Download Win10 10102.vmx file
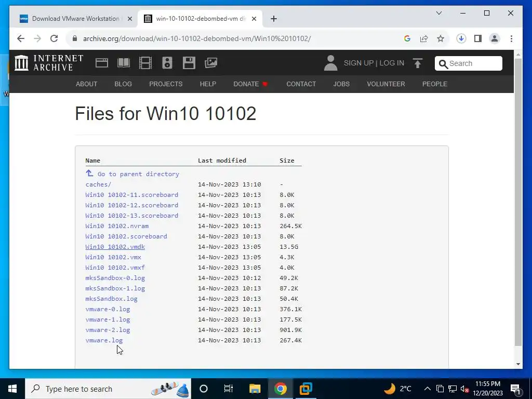532x399 pixels. click(x=113, y=257)
